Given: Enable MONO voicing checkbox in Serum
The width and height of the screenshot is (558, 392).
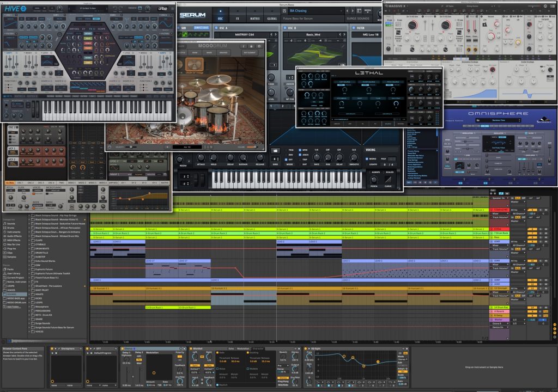Looking at the screenshot, I should tap(367, 158).
